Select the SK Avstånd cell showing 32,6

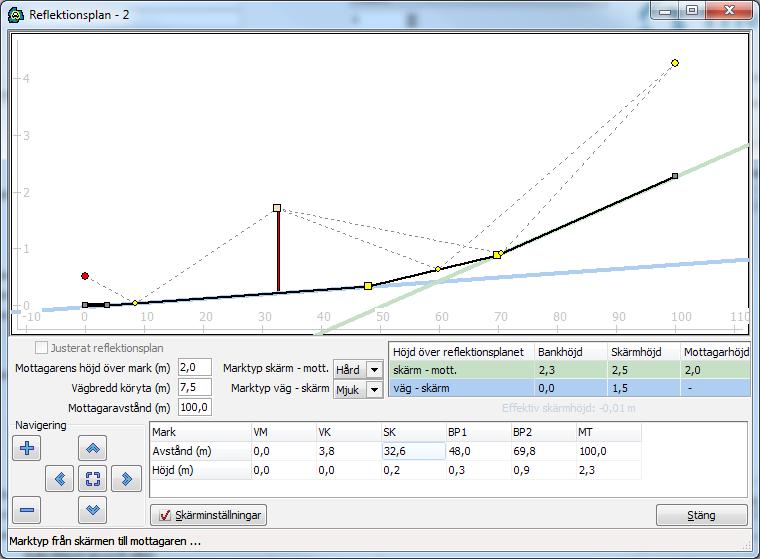[413, 451]
